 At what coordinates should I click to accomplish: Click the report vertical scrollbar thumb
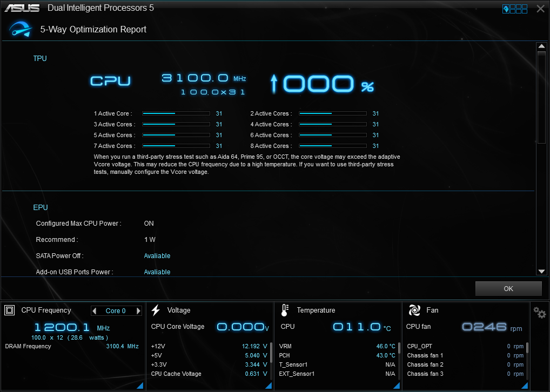coord(541,97)
